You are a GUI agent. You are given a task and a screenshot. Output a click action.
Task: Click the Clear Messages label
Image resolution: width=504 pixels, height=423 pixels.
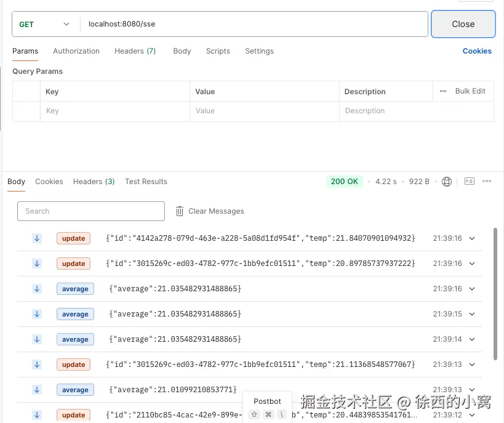pyautogui.click(x=216, y=211)
